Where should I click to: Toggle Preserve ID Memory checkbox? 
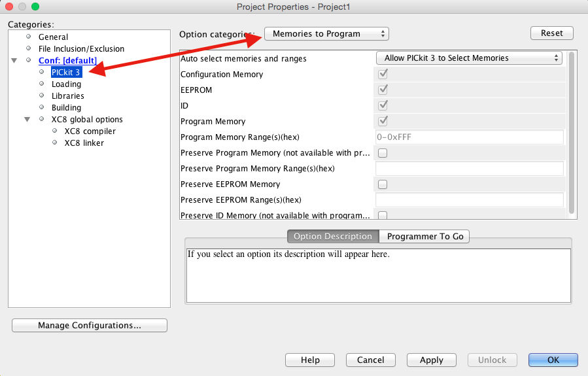pyautogui.click(x=383, y=215)
